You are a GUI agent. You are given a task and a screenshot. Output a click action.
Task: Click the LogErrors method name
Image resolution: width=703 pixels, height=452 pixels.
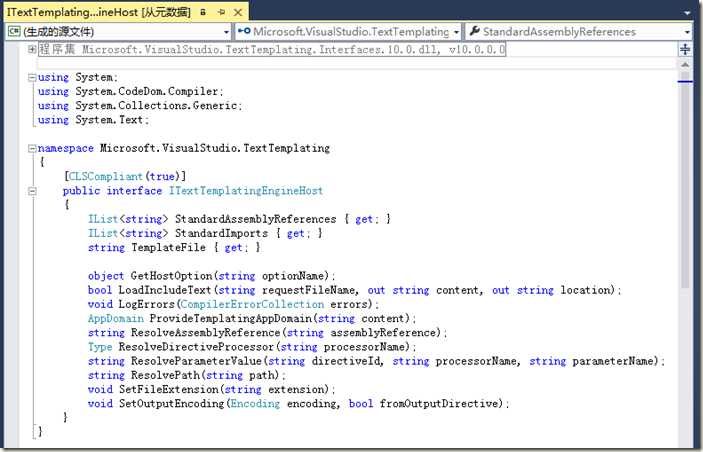(146, 304)
